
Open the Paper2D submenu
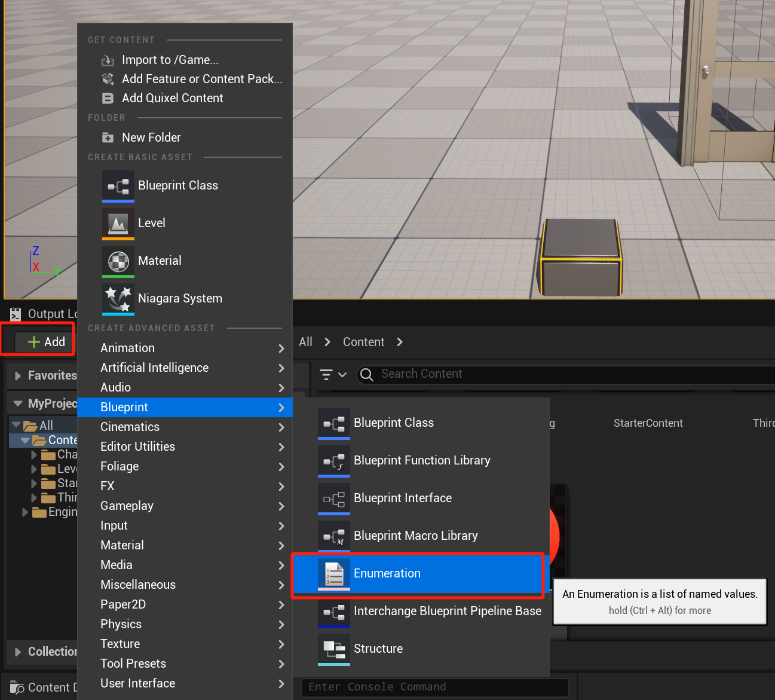(185, 604)
